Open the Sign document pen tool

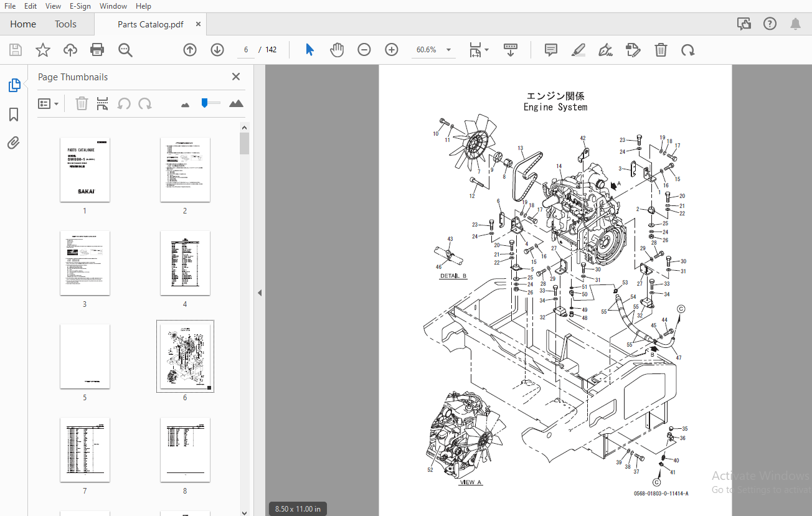(605, 50)
